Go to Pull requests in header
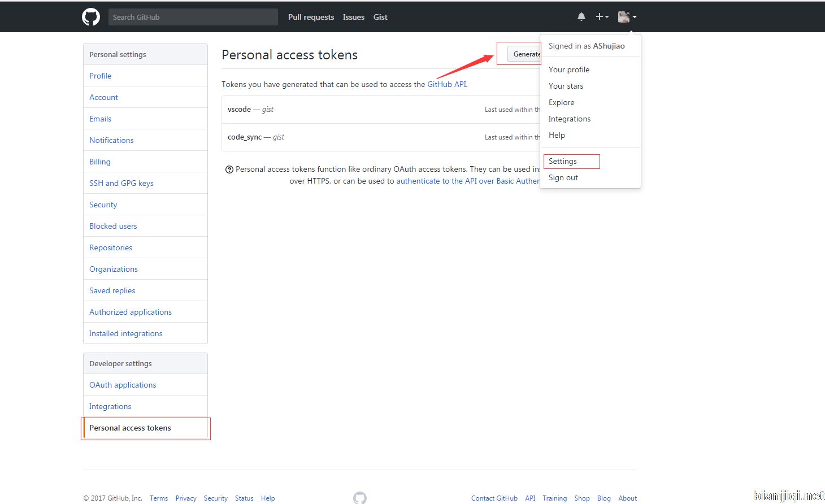Viewport: 825px width, 504px height. [x=311, y=17]
